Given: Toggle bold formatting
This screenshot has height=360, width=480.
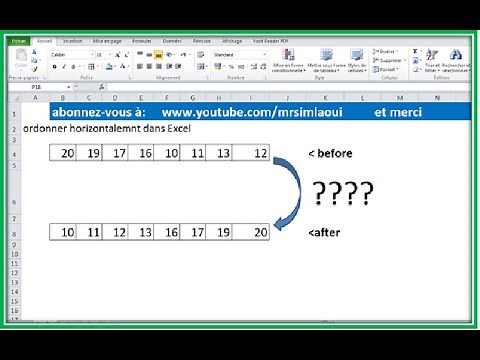Looking at the screenshot, I should click(x=54, y=67).
